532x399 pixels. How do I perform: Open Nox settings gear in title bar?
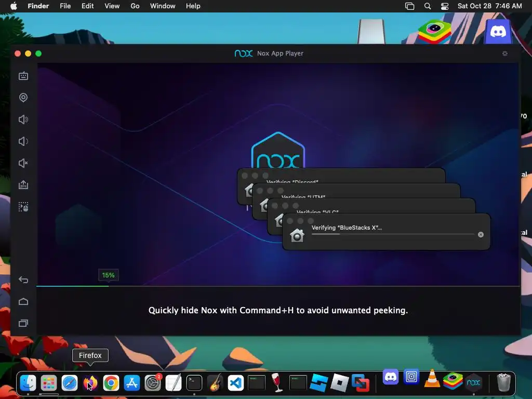tap(505, 54)
